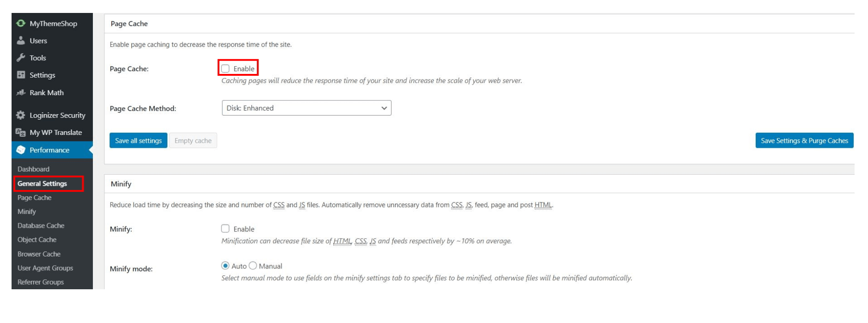Image resolution: width=868 pixels, height=323 pixels.
Task: Open General Settings submenu
Action: pyautogui.click(x=42, y=183)
